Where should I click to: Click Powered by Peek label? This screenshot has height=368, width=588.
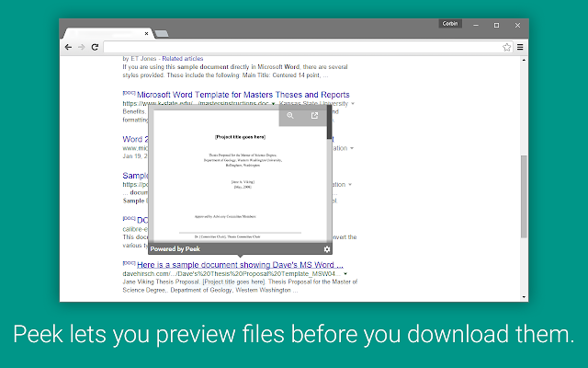coord(175,249)
